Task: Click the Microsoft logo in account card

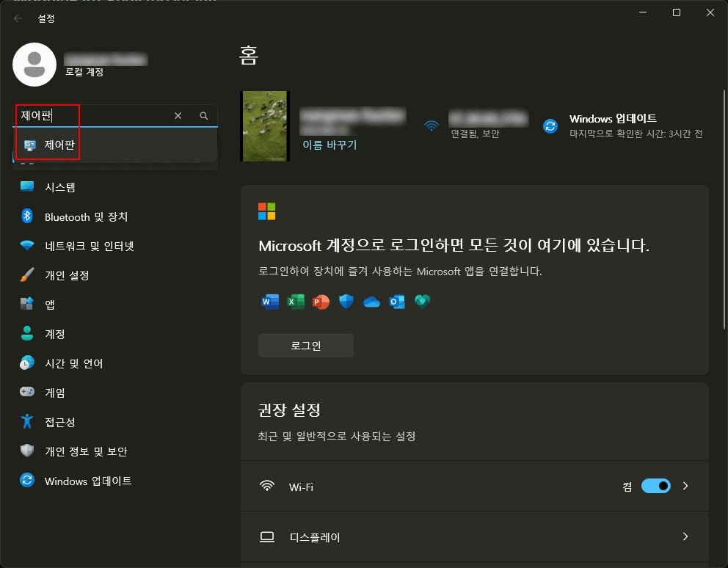Action: [x=267, y=211]
